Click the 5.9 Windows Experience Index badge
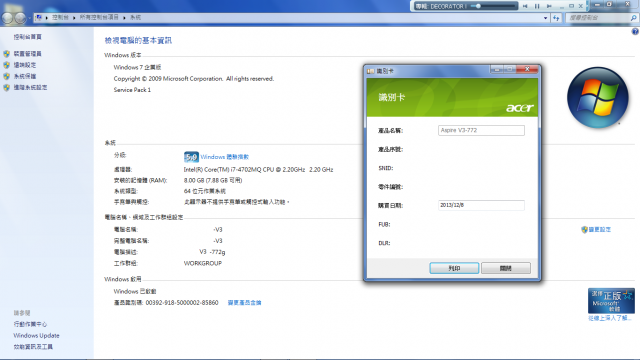The height and width of the screenshot is (360, 640). [191, 157]
